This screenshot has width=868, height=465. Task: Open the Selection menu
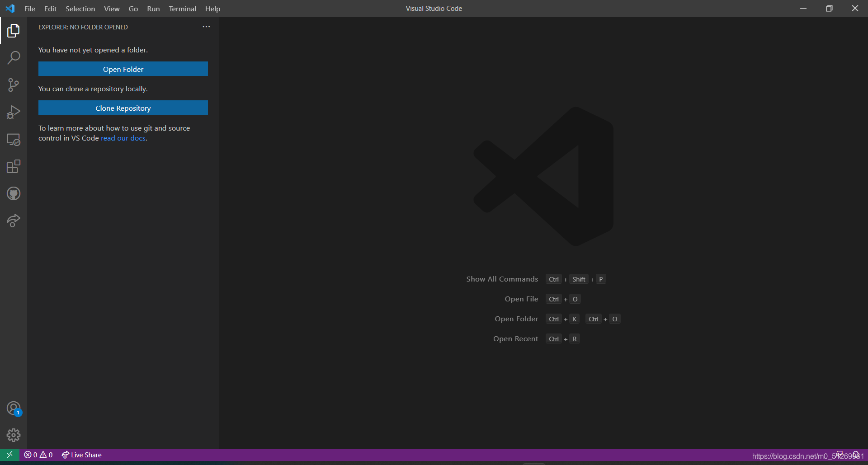pyautogui.click(x=80, y=9)
